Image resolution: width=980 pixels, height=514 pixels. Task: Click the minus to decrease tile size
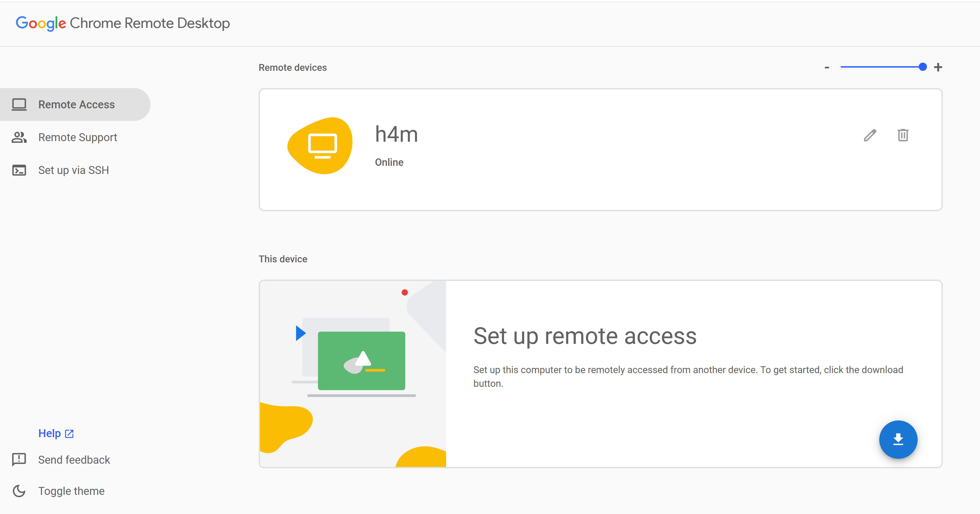[827, 68]
